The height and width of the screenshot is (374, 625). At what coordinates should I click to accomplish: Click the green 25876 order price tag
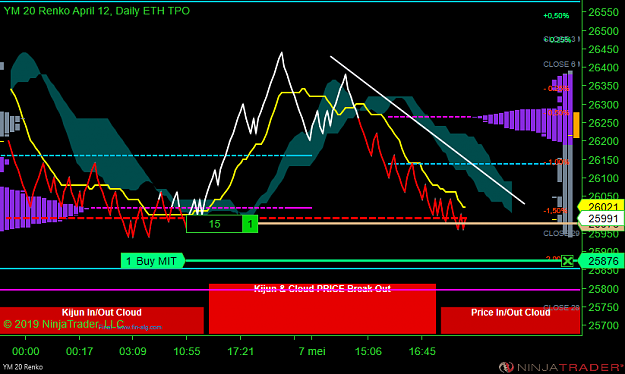tap(601, 261)
